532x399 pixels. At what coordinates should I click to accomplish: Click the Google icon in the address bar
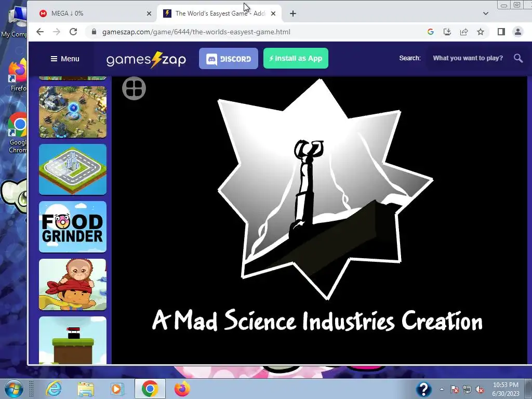point(431,32)
